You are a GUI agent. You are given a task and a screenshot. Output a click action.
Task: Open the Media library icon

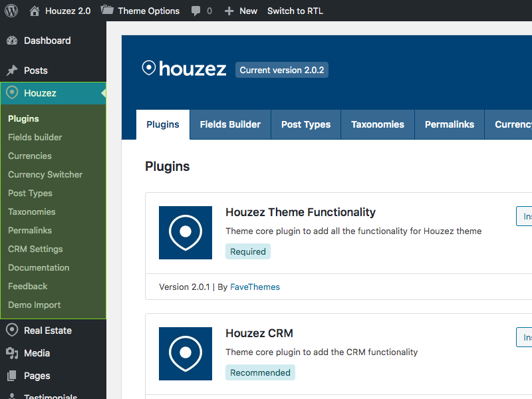(x=12, y=353)
